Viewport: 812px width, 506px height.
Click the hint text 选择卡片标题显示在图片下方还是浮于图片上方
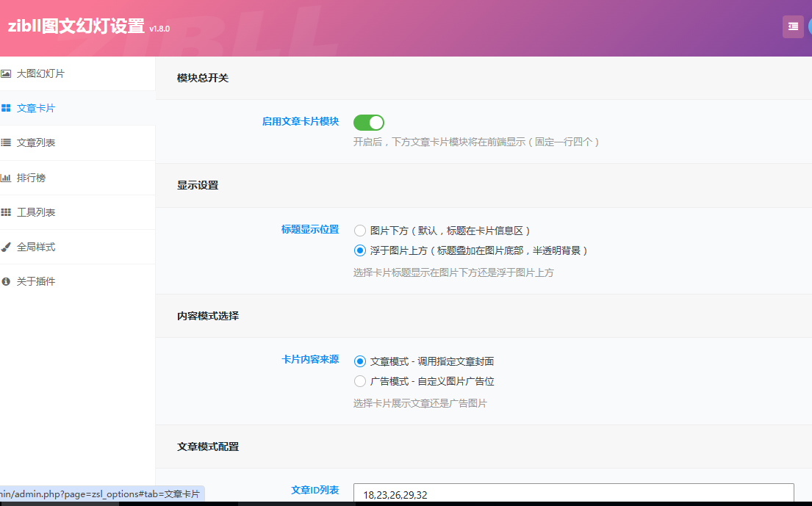click(453, 272)
